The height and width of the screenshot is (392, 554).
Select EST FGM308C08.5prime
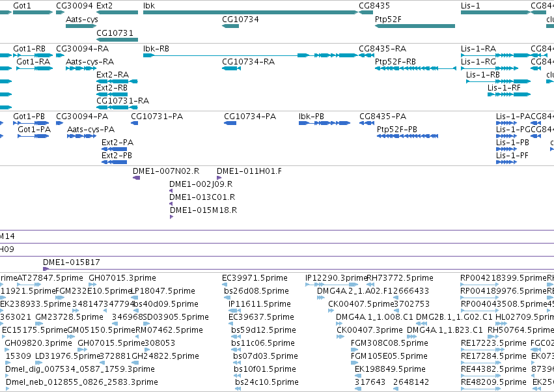click(354, 350)
